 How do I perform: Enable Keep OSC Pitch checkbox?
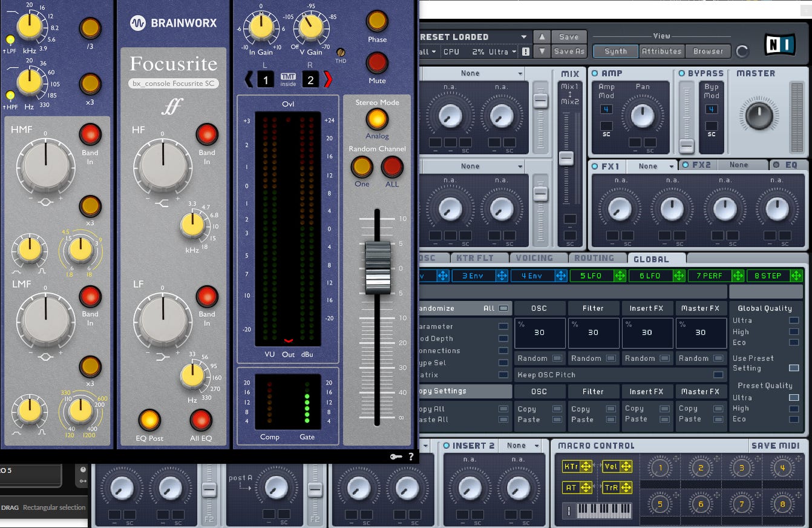coord(718,375)
